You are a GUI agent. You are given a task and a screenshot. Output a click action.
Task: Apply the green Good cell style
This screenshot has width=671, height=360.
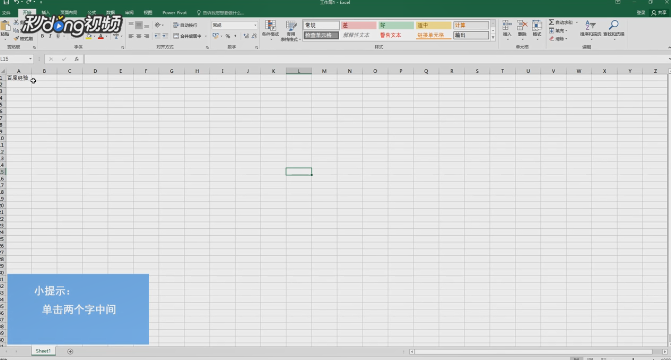coord(396,25)
